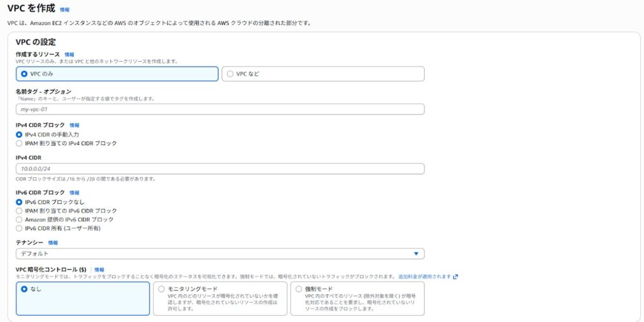Choose Amazon 提供の IPv6 CIDR ブロック
Viewport: 644px width, 322px height.
pos(19,219)
